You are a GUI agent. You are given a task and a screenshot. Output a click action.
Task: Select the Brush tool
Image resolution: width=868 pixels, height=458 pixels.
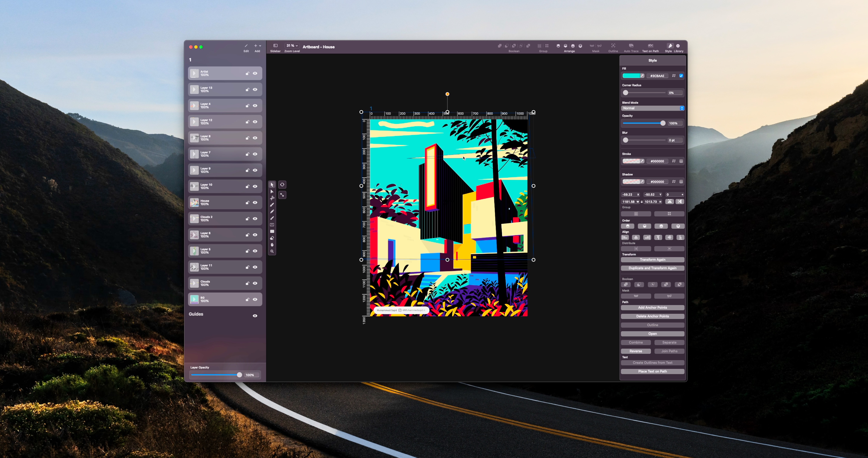272,218
